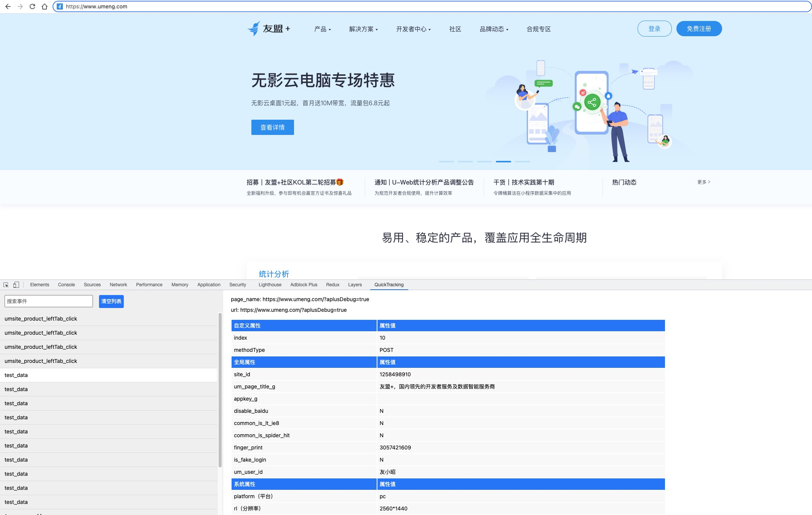Reload the page with refresh icon
The image size is (812, 515).
32,6
